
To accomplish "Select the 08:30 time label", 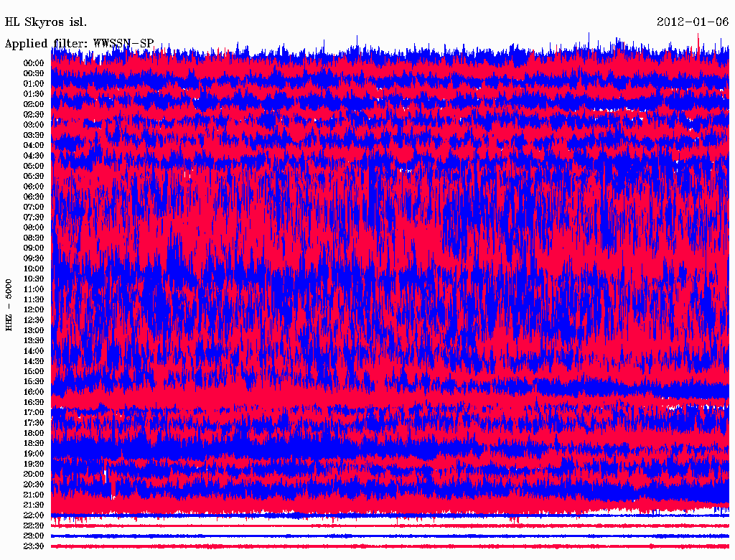I will [x=34, y=238].
